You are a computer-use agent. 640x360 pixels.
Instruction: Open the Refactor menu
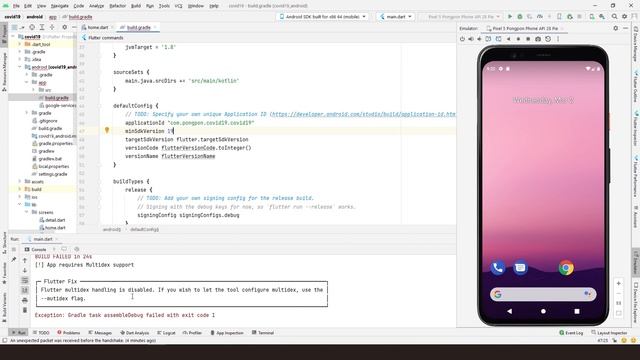click(x=118, y=6)
